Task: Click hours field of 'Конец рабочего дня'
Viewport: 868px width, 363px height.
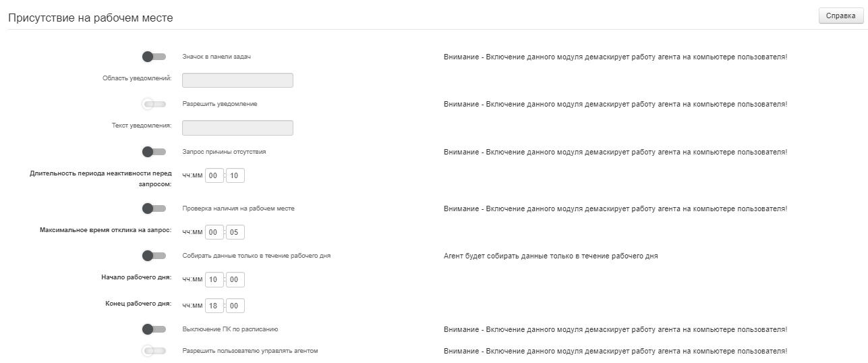Action: (x=214, y=306)
